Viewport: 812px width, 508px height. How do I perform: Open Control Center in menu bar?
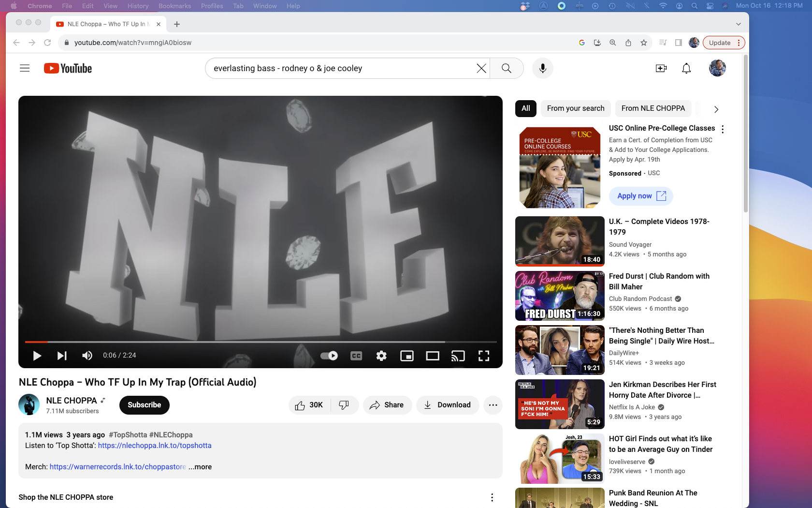coord(710,6)
